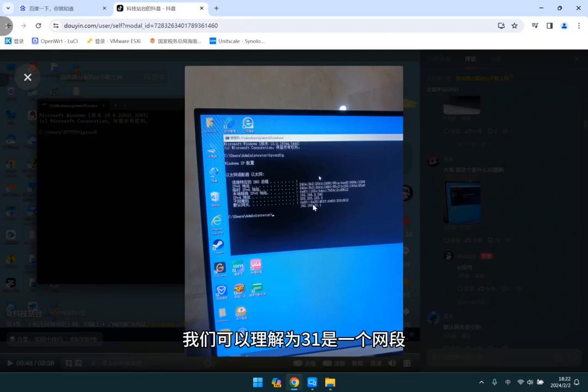Open the Chrome three-dot menu
The image size is (588, 392).
pyautogui.click(x=579, y=26)
